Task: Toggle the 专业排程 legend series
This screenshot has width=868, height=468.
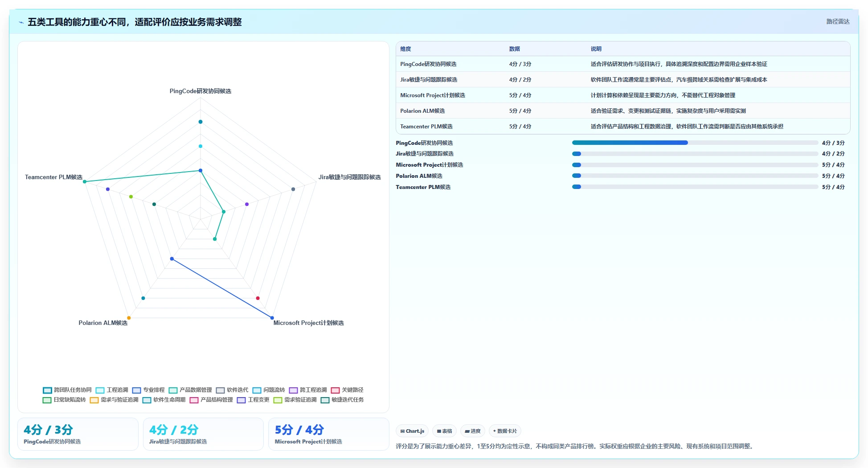Action: (148, 390)
